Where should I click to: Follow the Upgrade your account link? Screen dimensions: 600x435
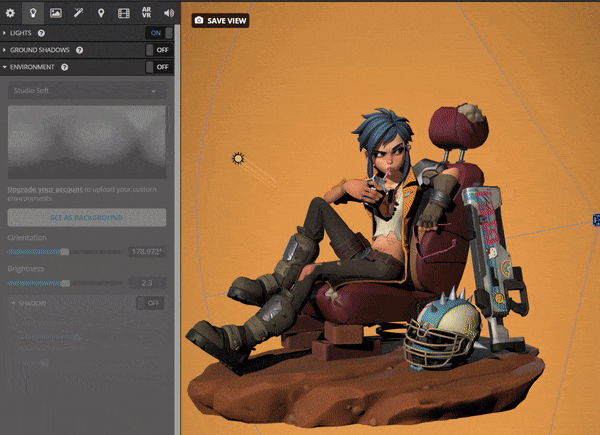click(44, 189)
